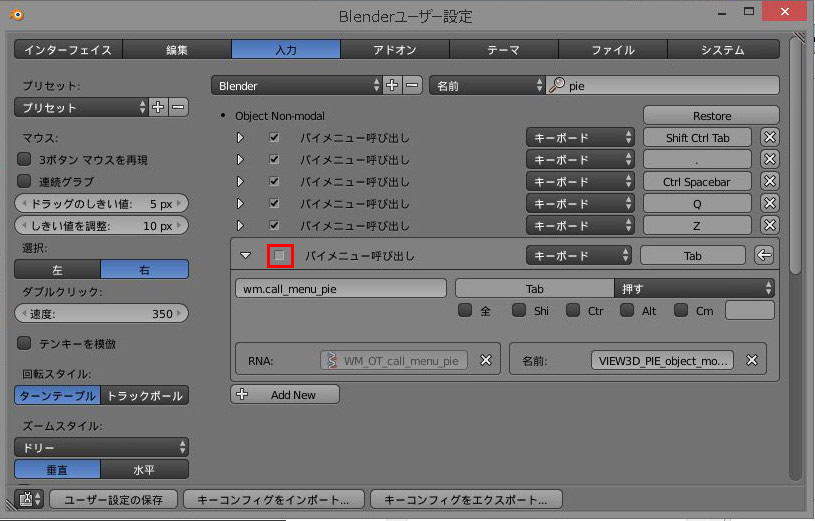The width and height of the screenshot is (815, 521).
Task: Open キーボード dropdown in the Tab row
Action: pos(579,255)
